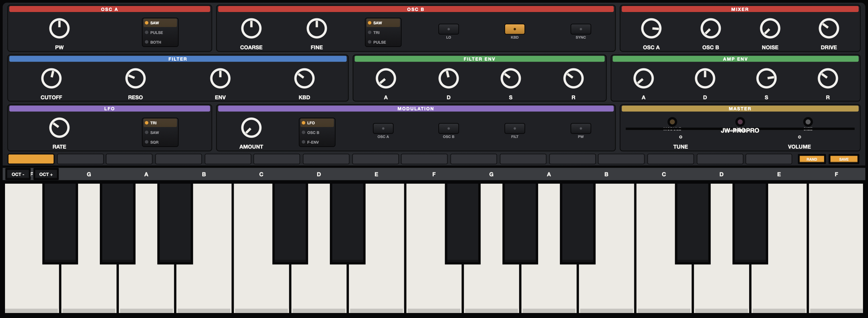Click the modulation AMOUNT knob
Viewport: 868px width, 318px height.
pyautogui.click(x=251, y=128)
